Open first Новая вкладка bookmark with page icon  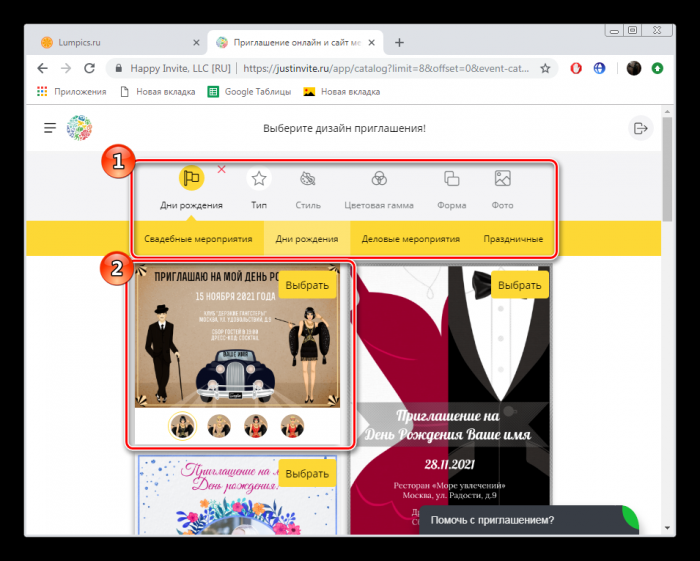[158, 91]
